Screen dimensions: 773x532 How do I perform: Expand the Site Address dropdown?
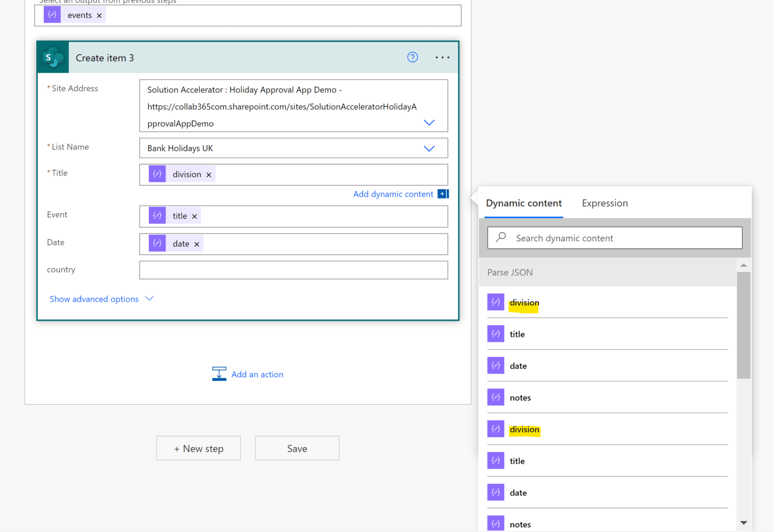pyautogui.click(x=429, y=123)
